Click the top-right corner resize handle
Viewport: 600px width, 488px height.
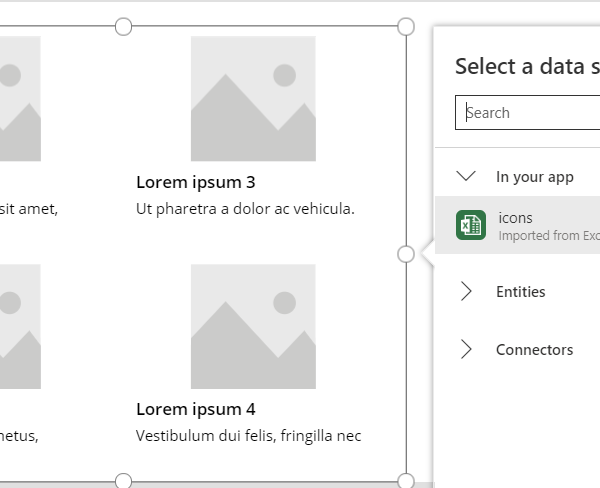click(x=406, y=26)
